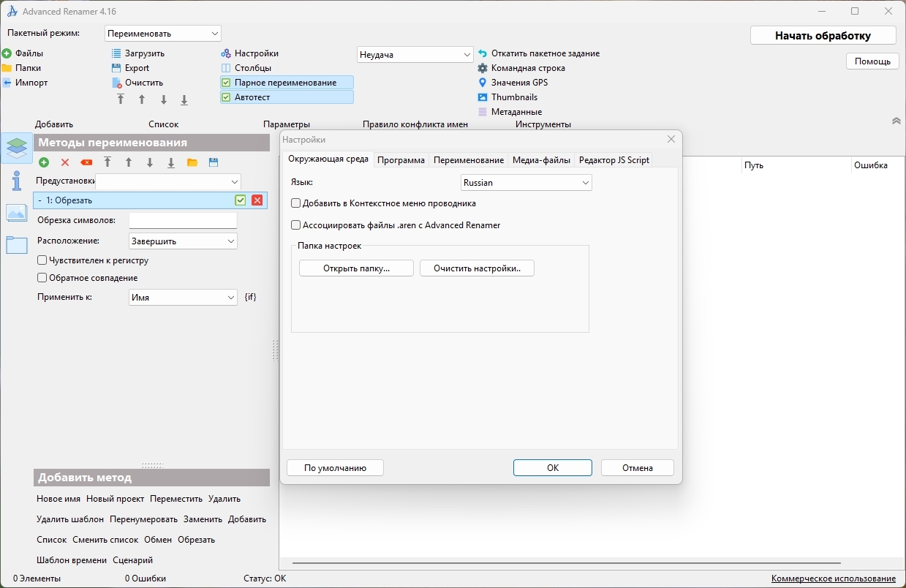Enable Ассоциировать файлы .aren checkbox
Screen dimensions: 906x588
click(296, 225)
